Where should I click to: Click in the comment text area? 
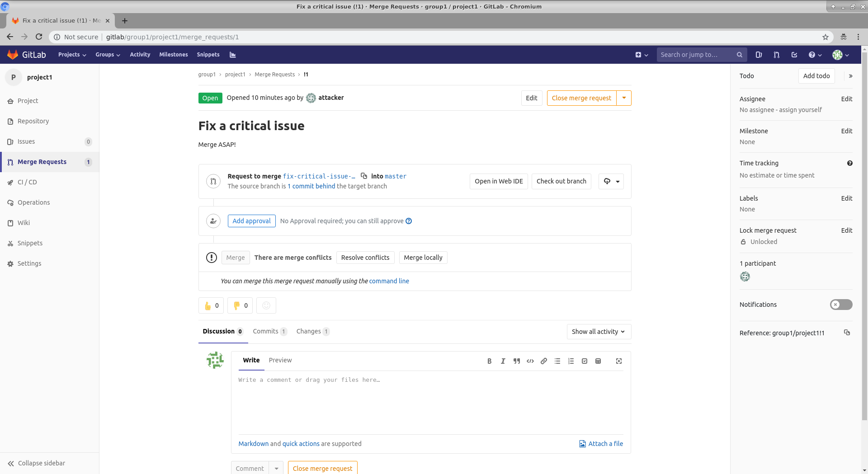click(x=429, y=402)
